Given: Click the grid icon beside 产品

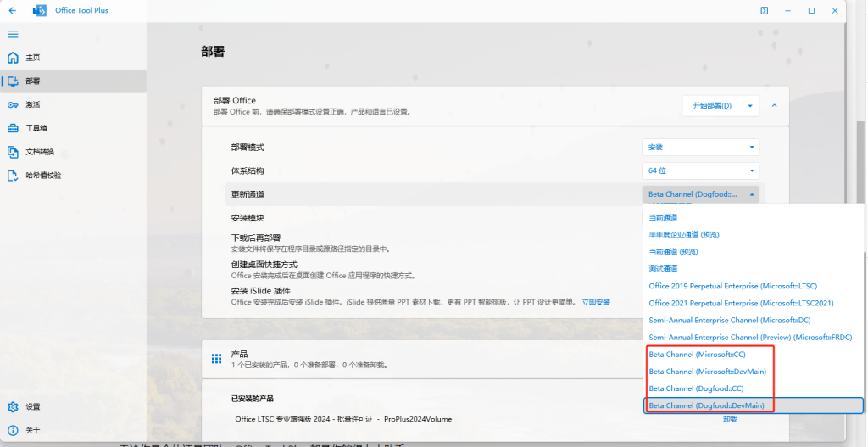Looking at the screenshot, I should point(216,359).
